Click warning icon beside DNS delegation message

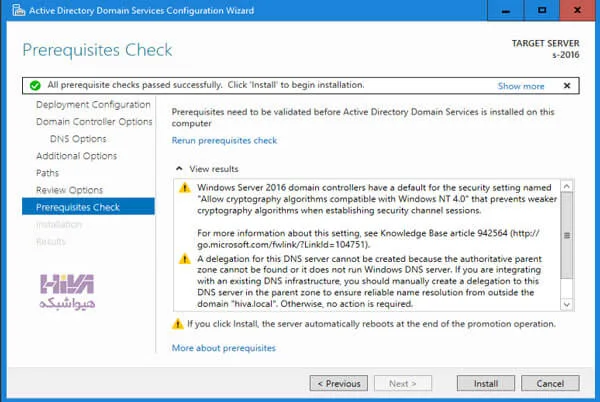tap(185, 259)
